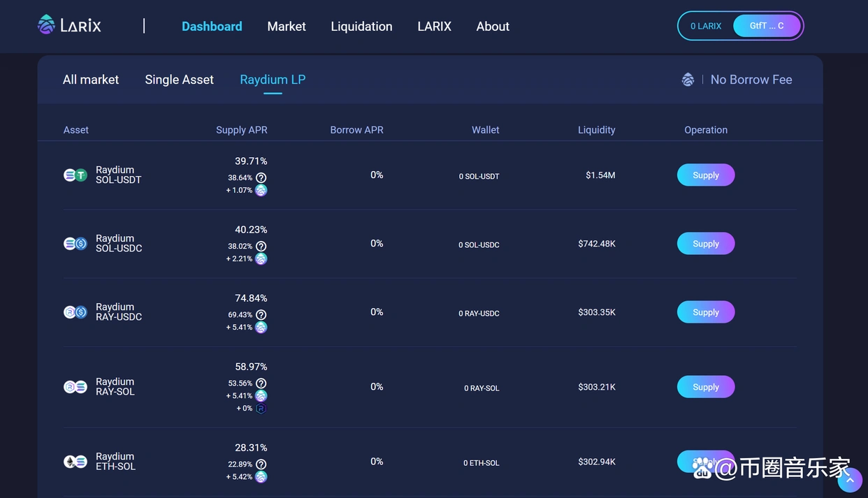Click help icon beside 69.43% RAY-USDC APR
868x498 pixels.
point(261,315)
